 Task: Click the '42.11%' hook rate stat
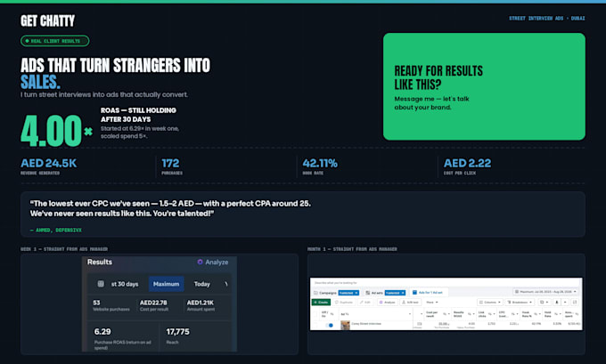pyautogui.click(x=320, y=163)
